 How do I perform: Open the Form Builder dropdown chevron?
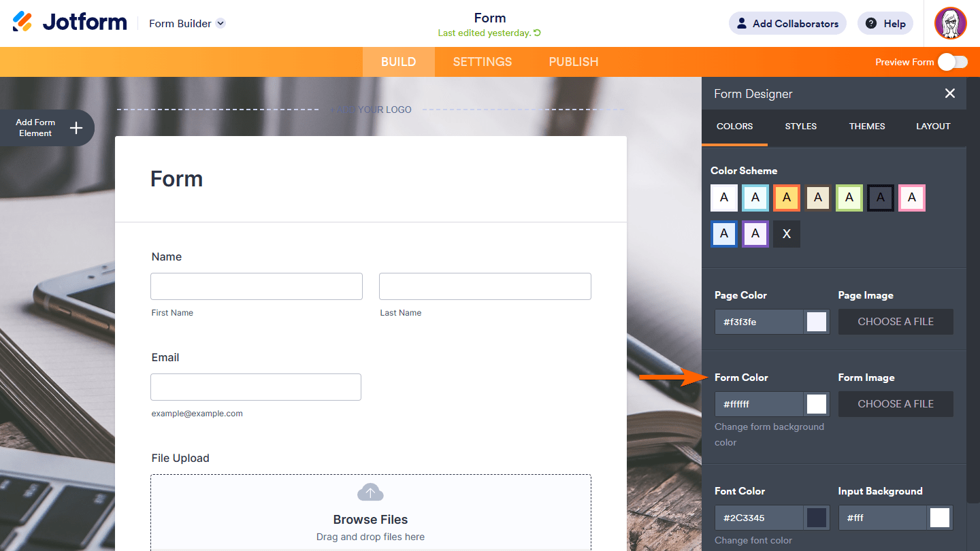tap(220, 23)
